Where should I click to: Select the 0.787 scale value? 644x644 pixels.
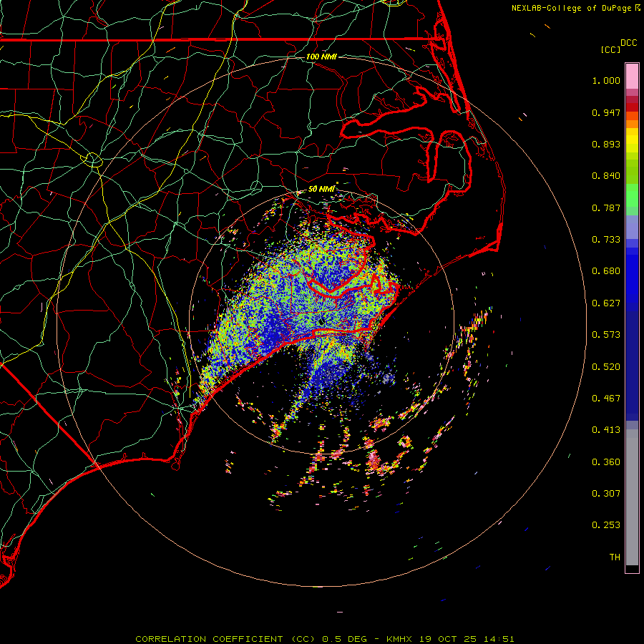click(x=606, y=208)
